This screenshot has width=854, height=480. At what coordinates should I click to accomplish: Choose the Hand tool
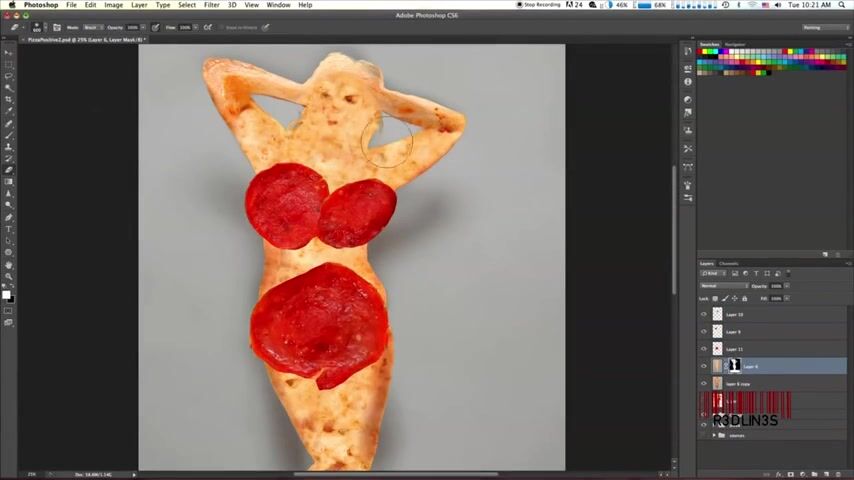click(x=9, y=264)
